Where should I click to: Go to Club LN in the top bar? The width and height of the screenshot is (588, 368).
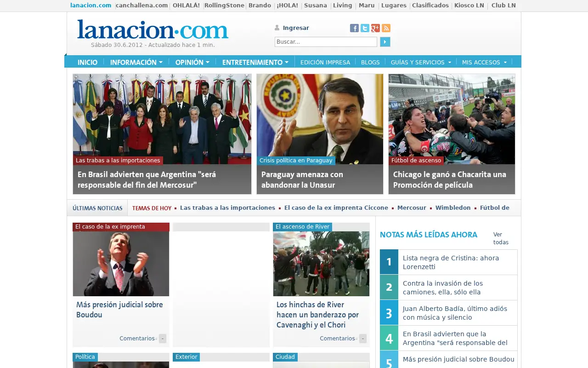[503, 6]
